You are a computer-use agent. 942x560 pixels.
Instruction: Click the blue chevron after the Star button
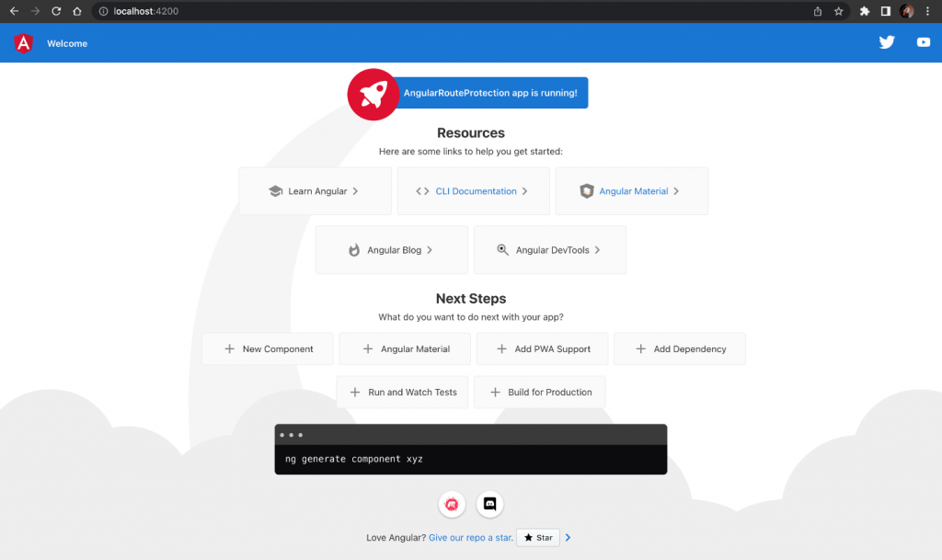pyautogui.click(x=568, y=537)
